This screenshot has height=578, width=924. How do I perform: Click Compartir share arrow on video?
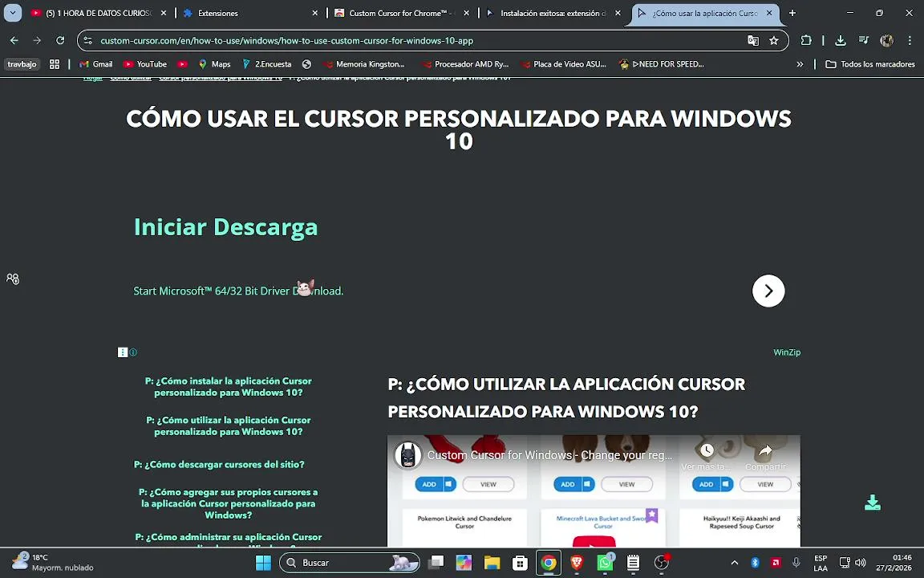tap(765, 450)
